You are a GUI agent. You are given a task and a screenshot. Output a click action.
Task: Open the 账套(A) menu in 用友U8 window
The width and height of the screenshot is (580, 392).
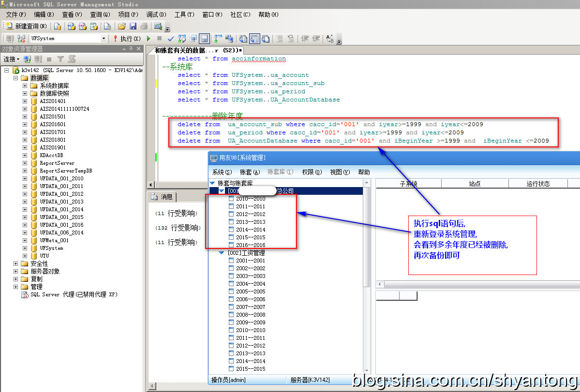point(250,172)
